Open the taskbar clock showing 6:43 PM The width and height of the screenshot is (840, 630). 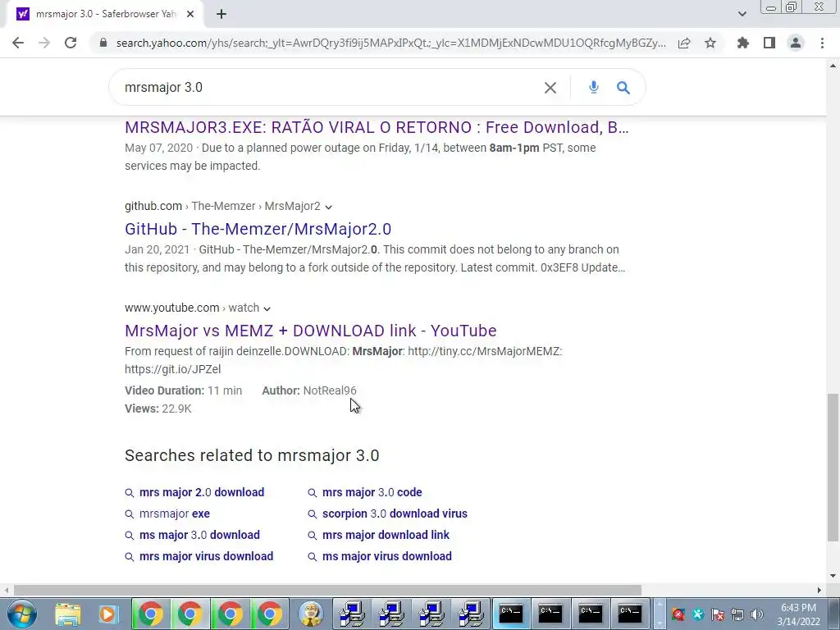pyautogui.click(x=798, y=614)
